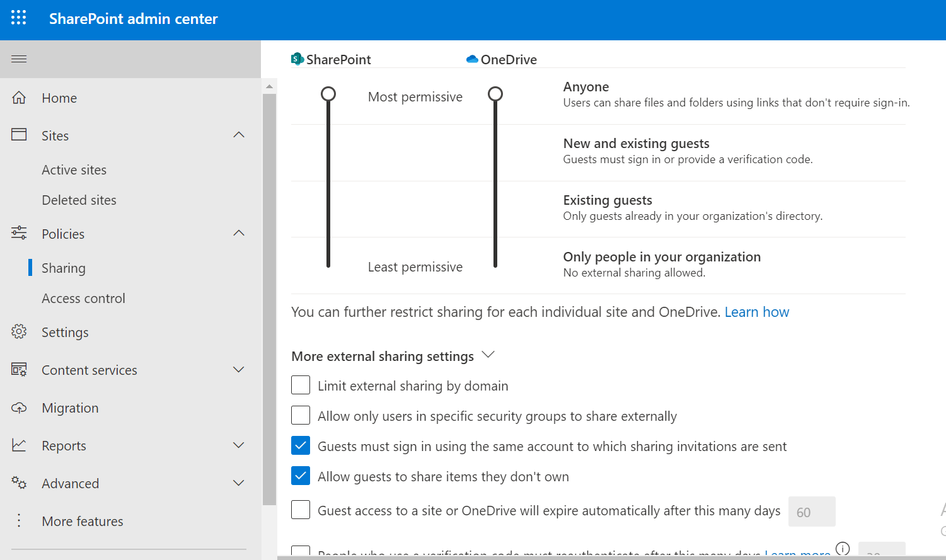
Task: Click the Home house icon
Action: 19,98
